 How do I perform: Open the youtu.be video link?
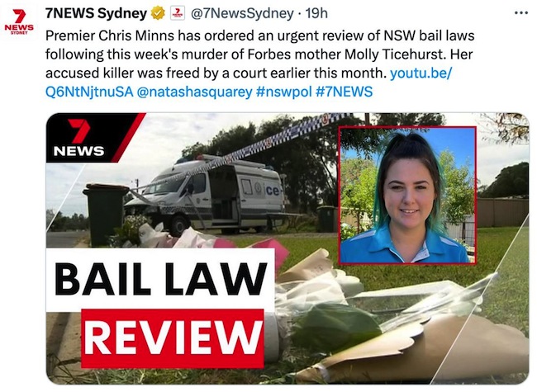click(421, 73)
